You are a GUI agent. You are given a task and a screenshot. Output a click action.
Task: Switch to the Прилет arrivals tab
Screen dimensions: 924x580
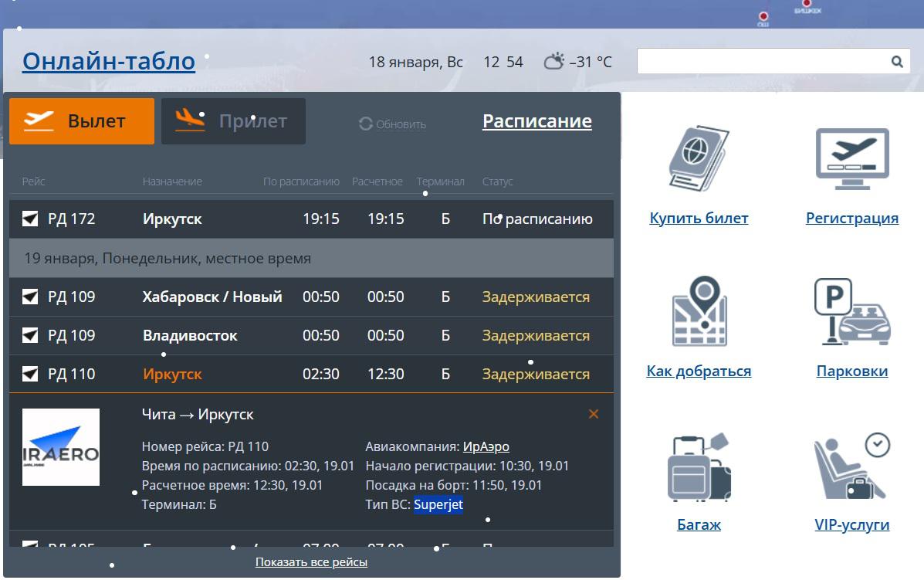click(x=233, y=121)
